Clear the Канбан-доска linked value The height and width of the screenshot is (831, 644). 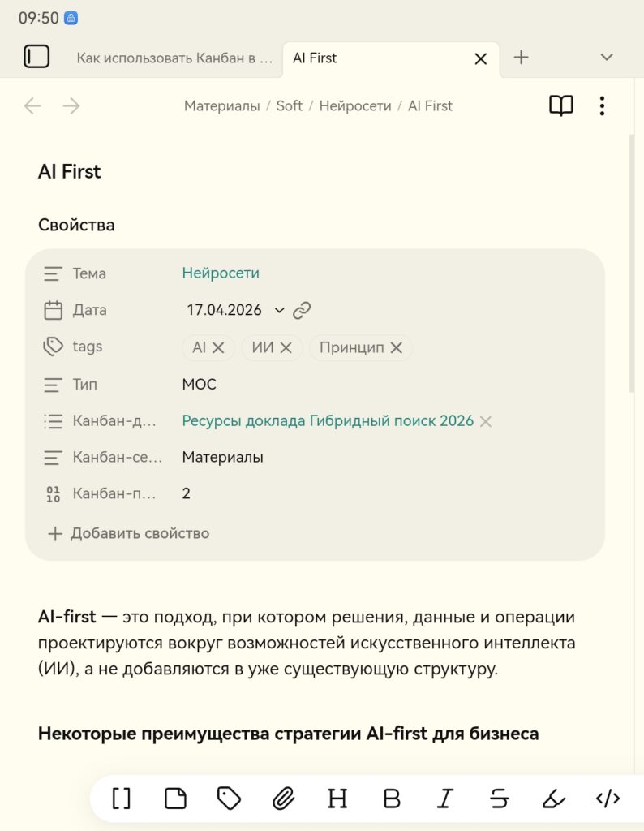pyautogui.click(x=485, y=421)
